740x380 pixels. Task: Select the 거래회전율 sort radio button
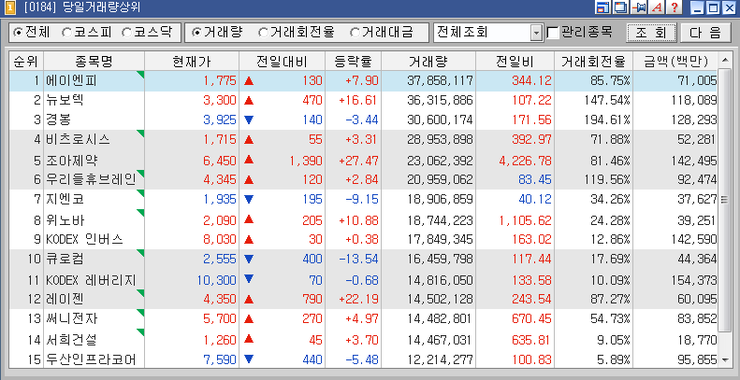click(x=263, y=33)
